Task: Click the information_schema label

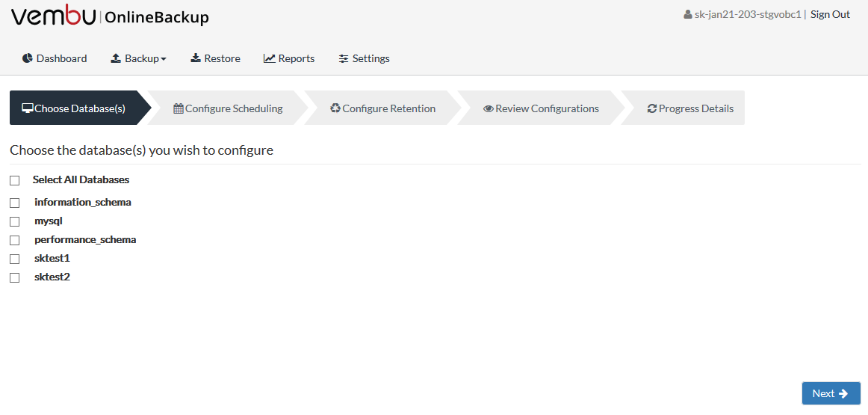Action: (x=83, y=202)
